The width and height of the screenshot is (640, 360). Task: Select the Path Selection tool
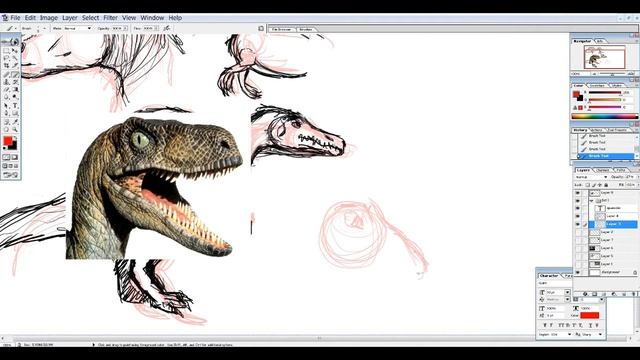(7, 106)
